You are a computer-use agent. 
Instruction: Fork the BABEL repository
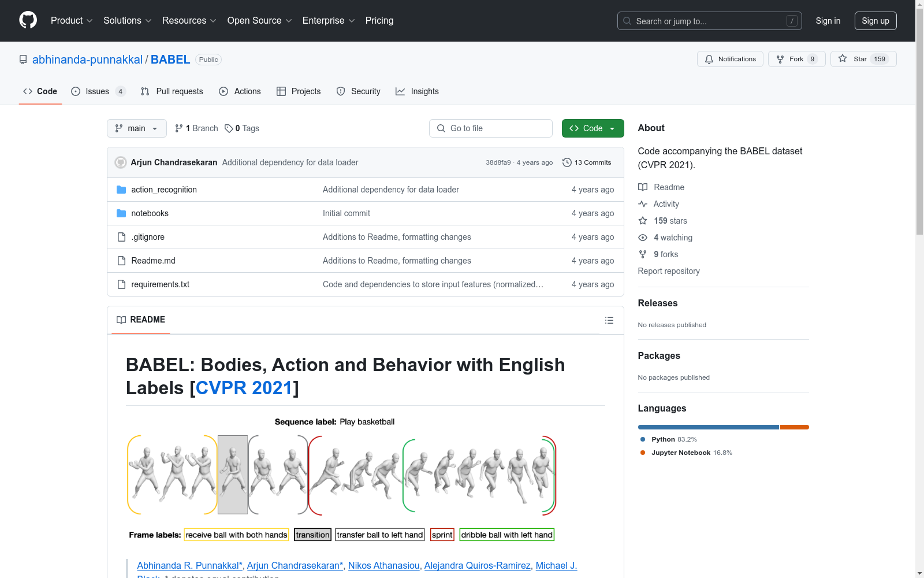(797, 59)
